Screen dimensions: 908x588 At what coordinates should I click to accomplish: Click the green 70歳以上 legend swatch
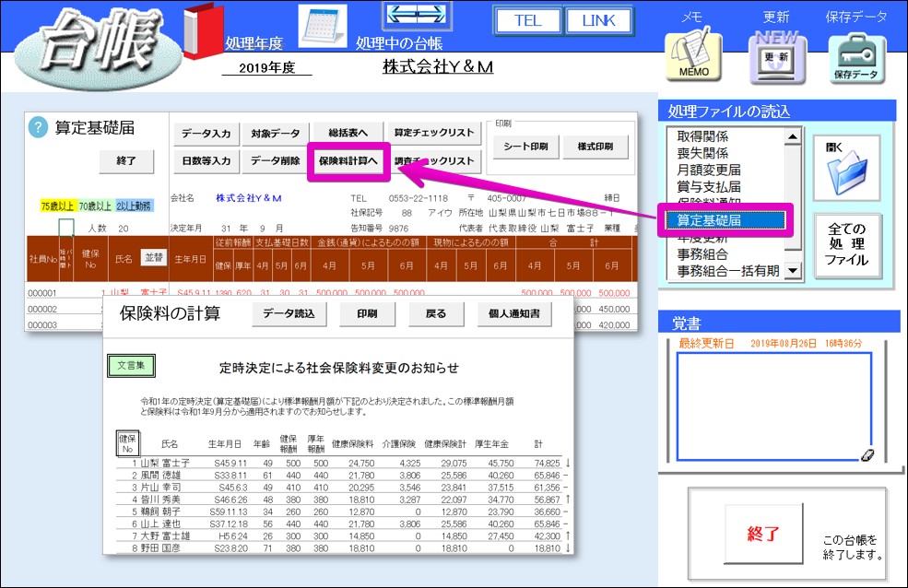click(96, 206)
